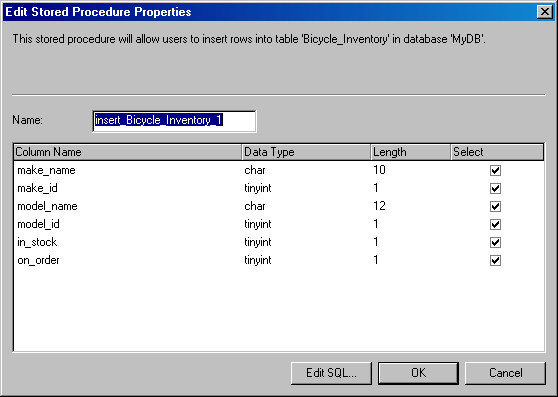Image resolution: width=558 pixels, height=397 pixels.
Task: Toggle the in_stock Select checkbox
Action: [495, 242]
